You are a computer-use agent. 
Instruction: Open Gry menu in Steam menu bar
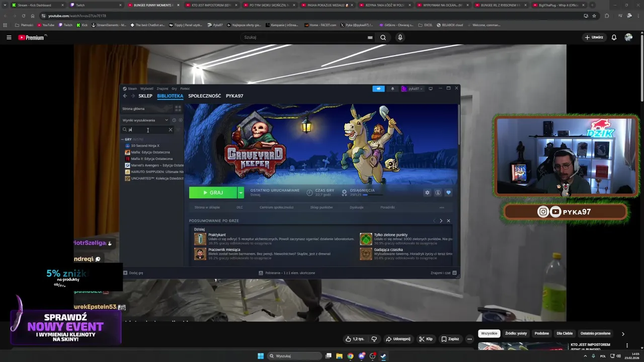click(x=174, y=88)
